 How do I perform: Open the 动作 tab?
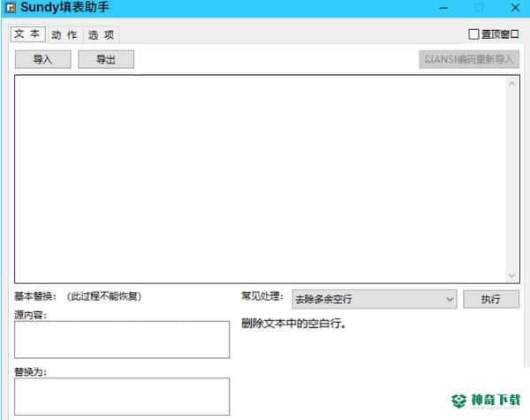point(64,34)
